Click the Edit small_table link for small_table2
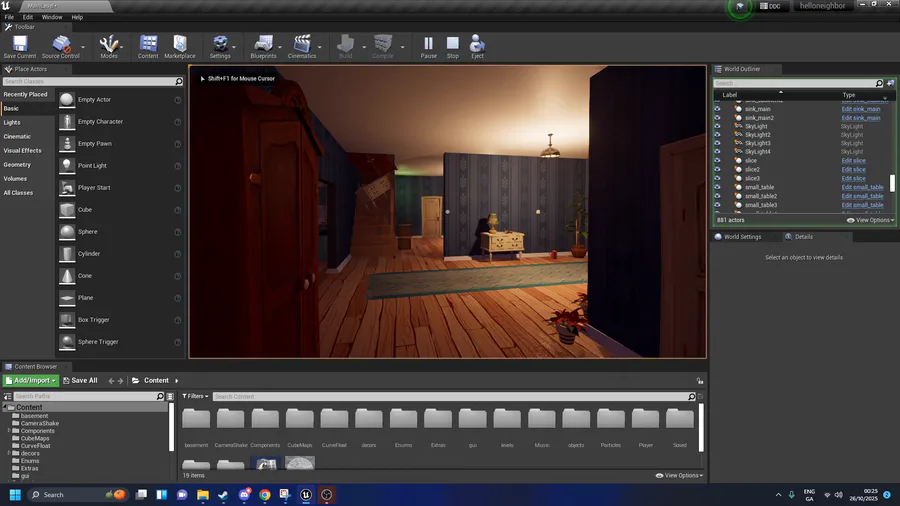The image size is (900, 506). click(862, 196)
